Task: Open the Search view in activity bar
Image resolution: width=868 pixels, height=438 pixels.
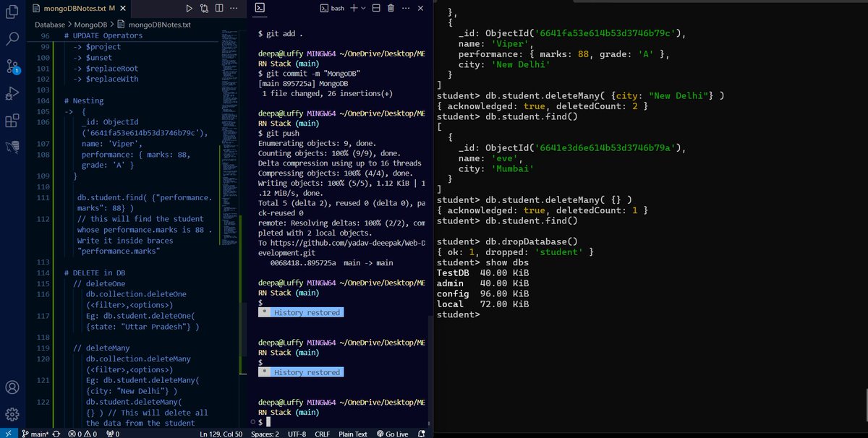Action: (12, 39)
